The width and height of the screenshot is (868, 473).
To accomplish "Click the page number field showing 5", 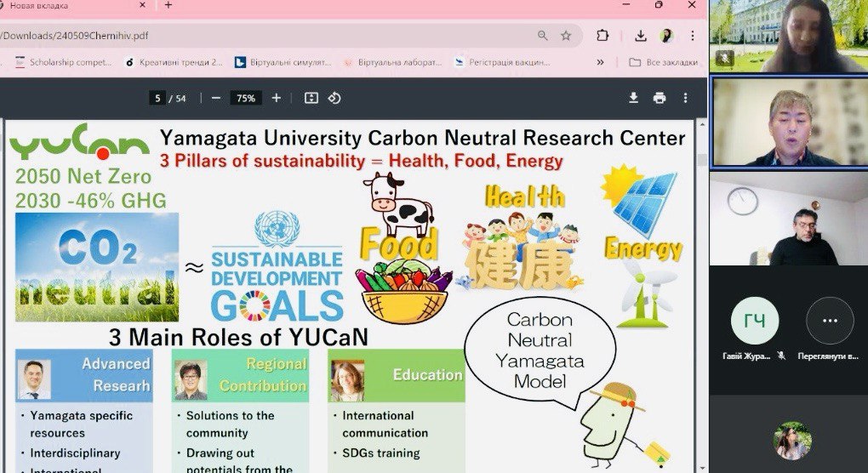I will 157,99.
